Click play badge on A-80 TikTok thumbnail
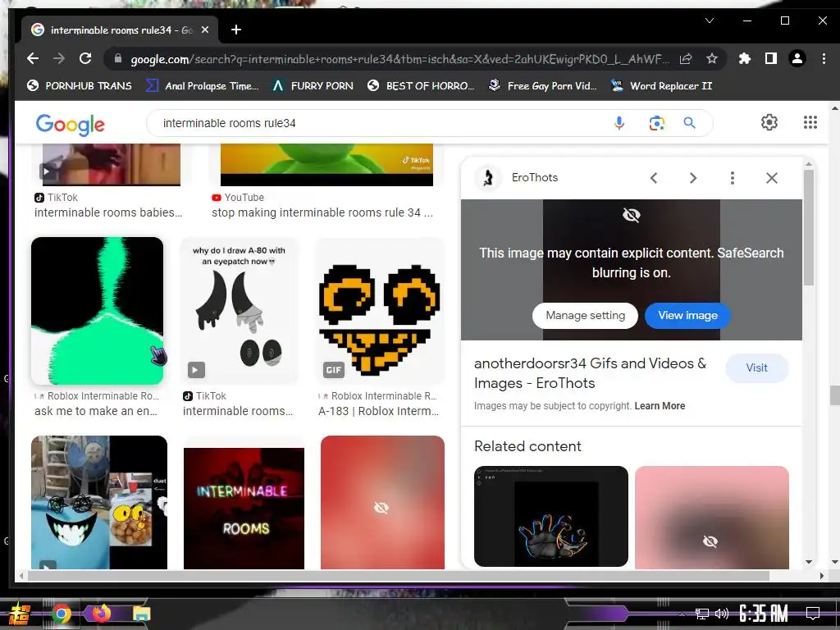The image size is (840, 630). click(196, 370)
